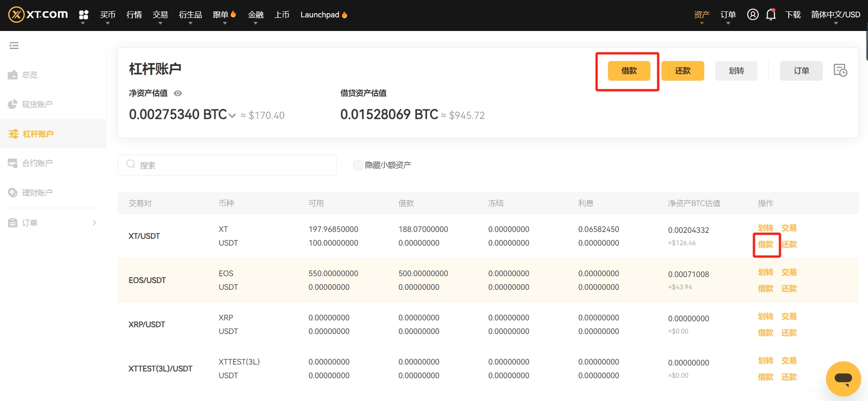Screen dimensions: 868x401
Task: Open the 资产 dropdown in header
Action: [702, 15]
